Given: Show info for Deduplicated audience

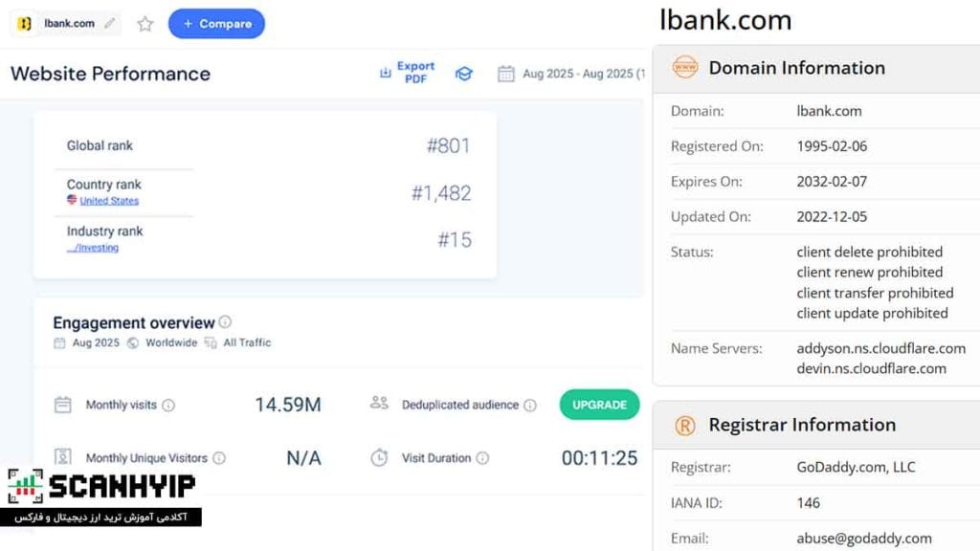Looking at the screenshot, I should pos(530,406).
